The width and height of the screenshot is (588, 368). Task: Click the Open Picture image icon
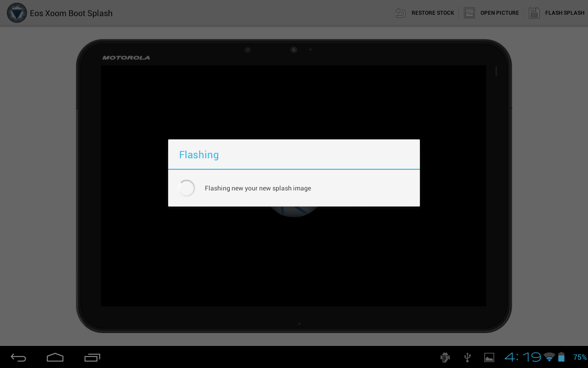tap(469, 13)
